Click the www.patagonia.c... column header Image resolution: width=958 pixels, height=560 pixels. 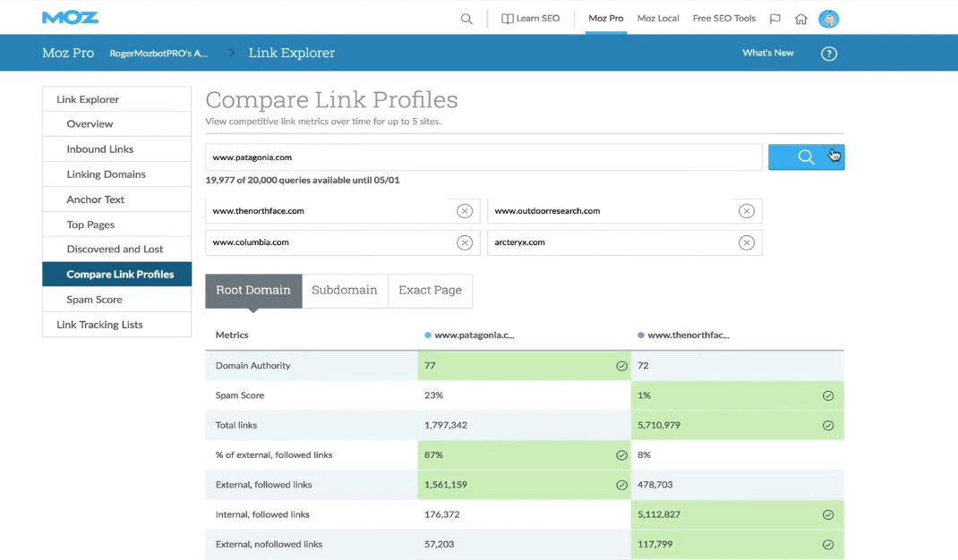tap(475, 335)
